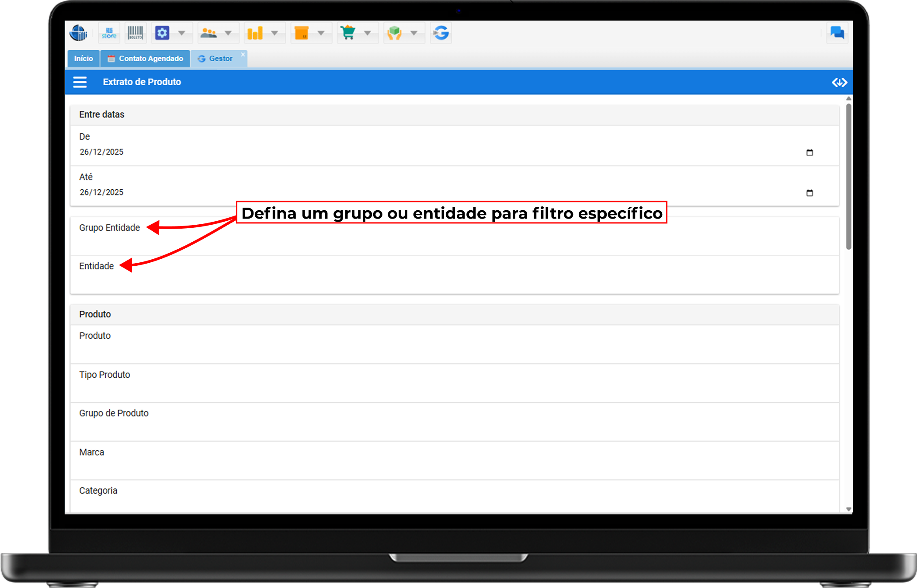Expand dropdown arrow beside settings gear

click(181, 33)
